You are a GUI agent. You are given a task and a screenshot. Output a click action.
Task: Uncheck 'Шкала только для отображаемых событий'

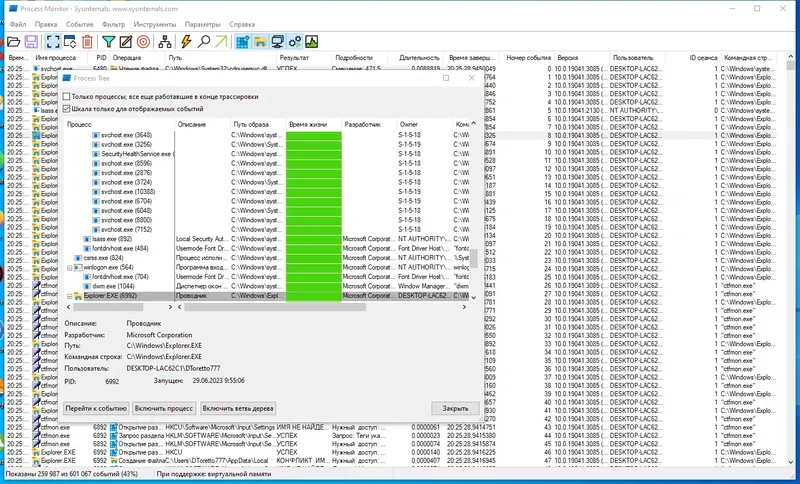pyautogui.click(x=67, y=108)
